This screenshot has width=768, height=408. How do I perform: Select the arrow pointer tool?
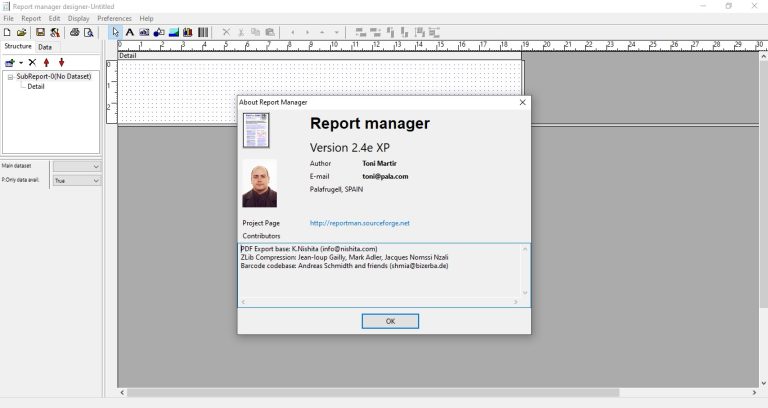click(116, 32)
